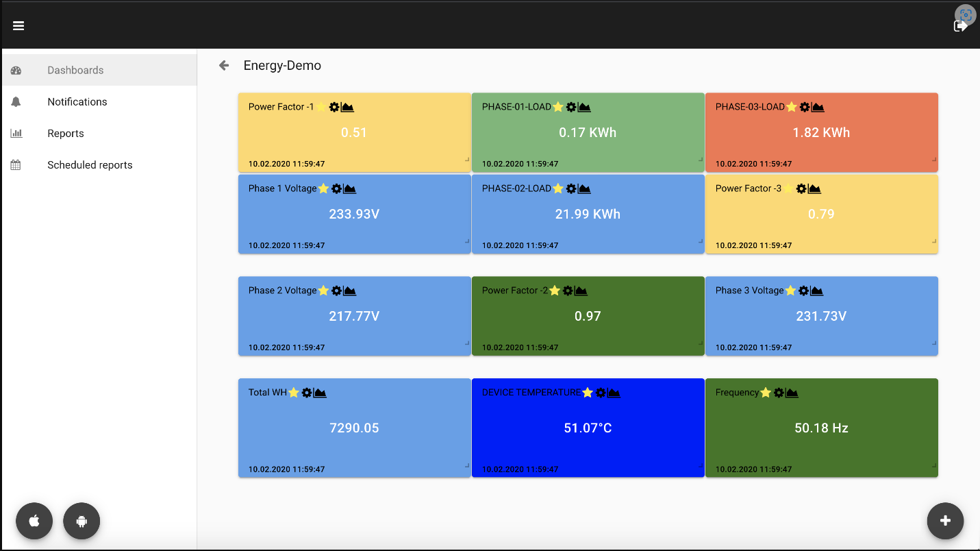The width and height of the screenshot is (980, 551).
Task: Toggle favorite star on Total WH
Action: click(x=294, y=393)
